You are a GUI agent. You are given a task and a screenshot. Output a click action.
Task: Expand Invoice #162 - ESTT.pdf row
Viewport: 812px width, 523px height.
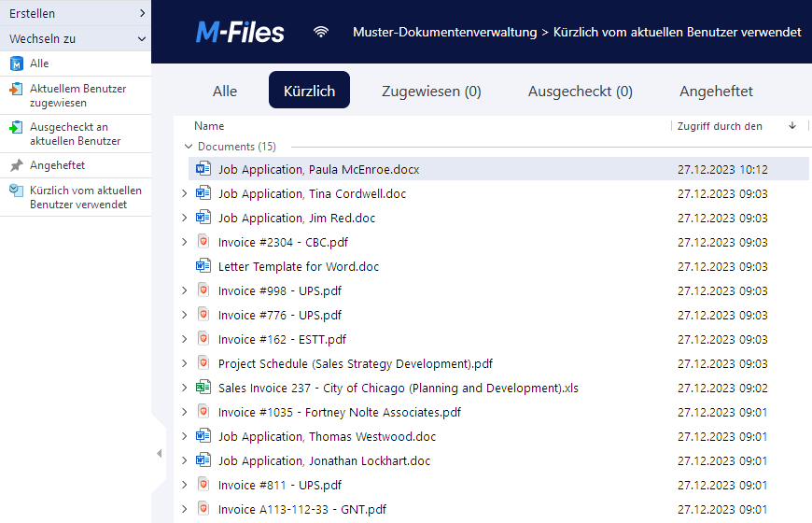185,340
